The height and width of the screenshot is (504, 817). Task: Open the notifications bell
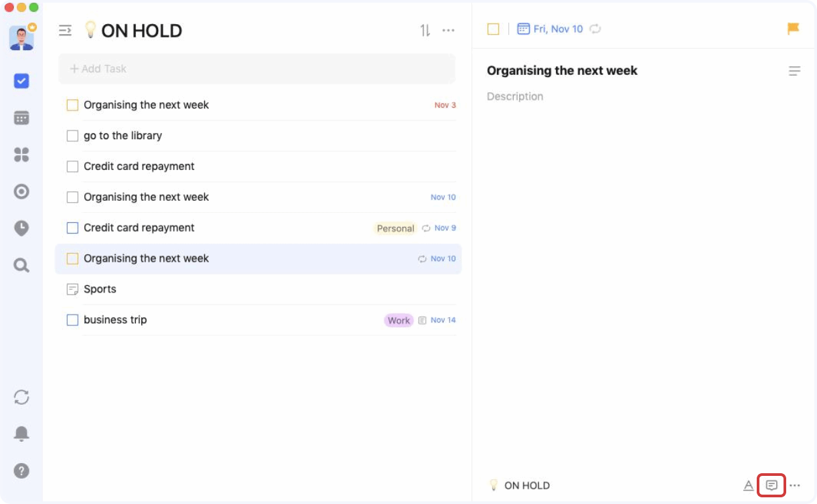pyautogui.click(x=21, y=434)
